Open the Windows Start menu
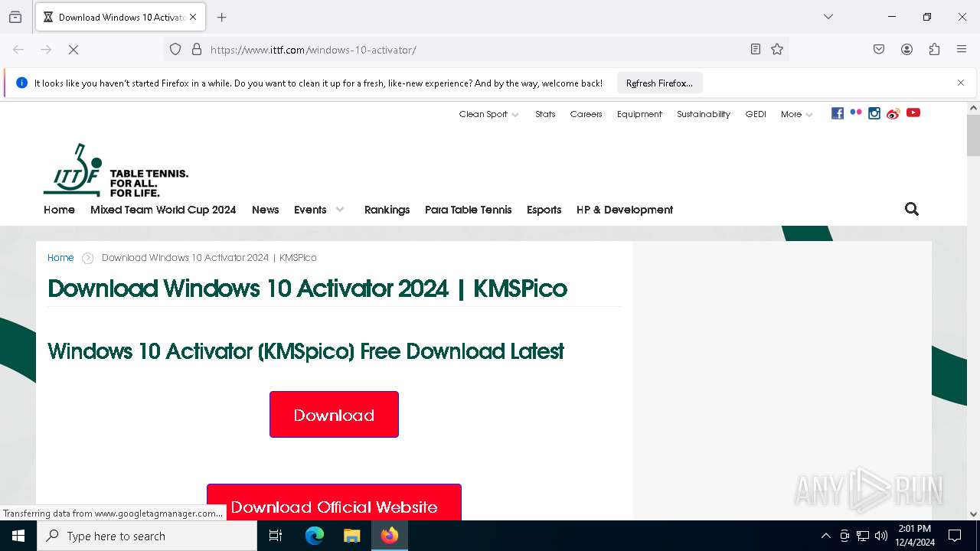Viewport: 980px width, 551px height. [x=18, y=536]
